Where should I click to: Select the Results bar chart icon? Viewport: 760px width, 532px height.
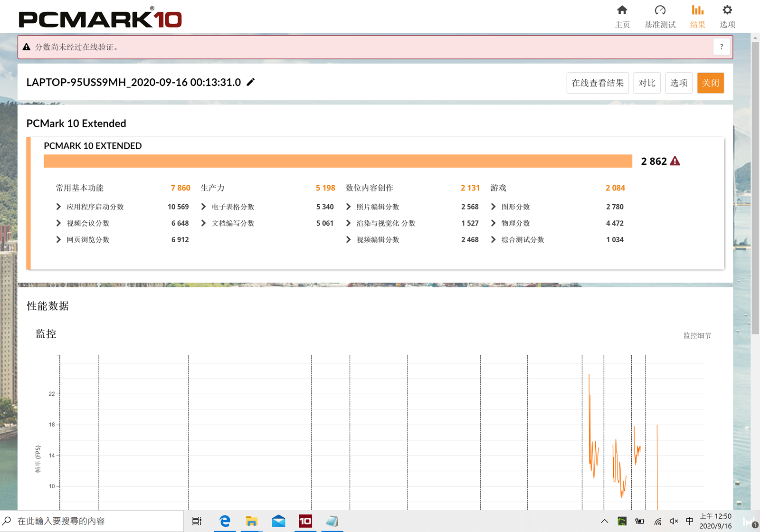point(697,10)
